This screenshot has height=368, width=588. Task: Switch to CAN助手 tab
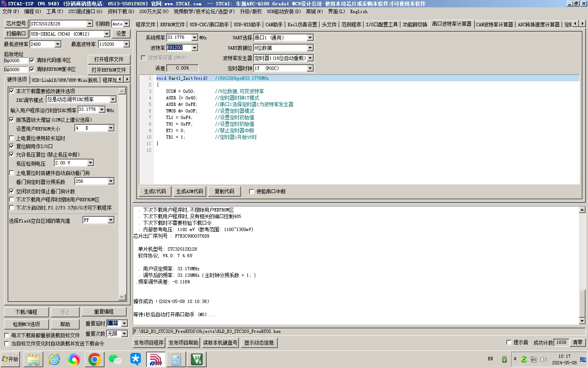pos(274,25)
